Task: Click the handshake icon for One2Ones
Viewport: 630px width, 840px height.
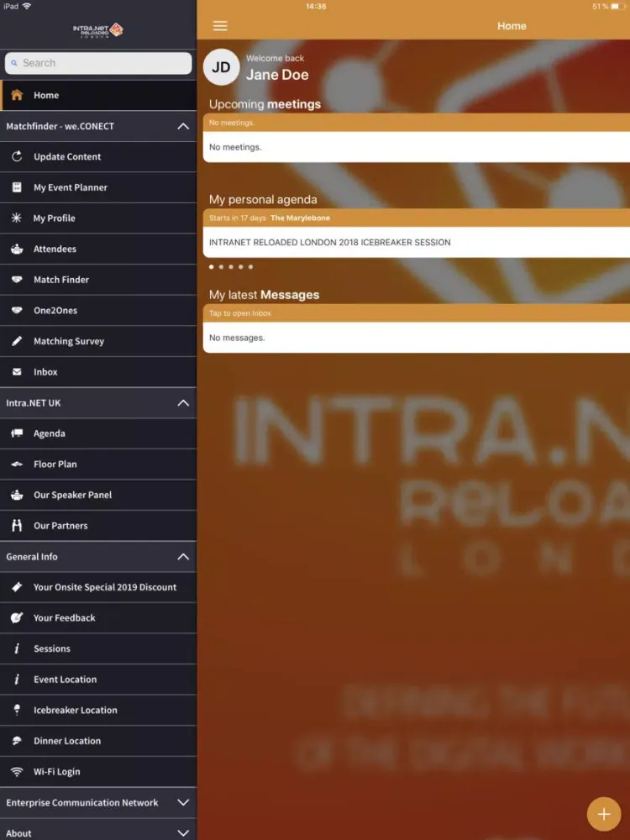Action: 17,310
